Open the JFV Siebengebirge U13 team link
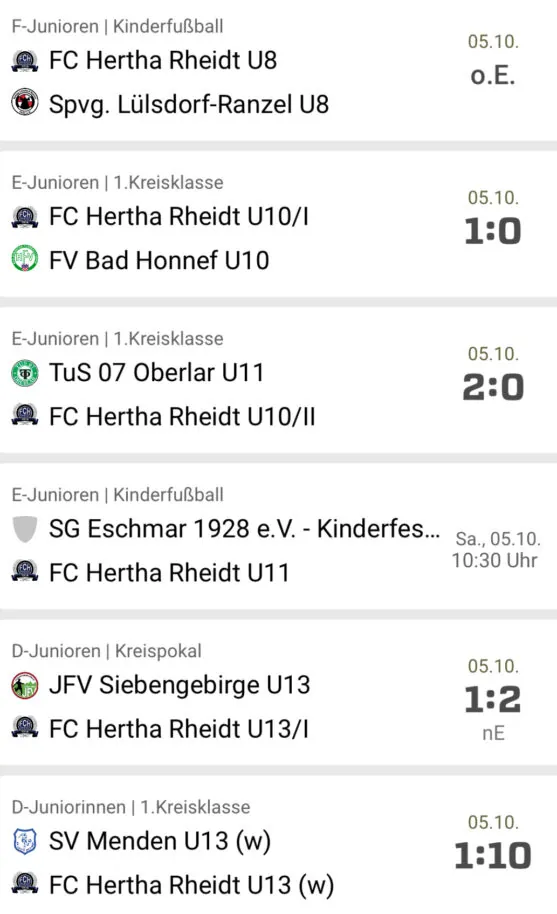 pyautogui.click(x=179, y=685)
